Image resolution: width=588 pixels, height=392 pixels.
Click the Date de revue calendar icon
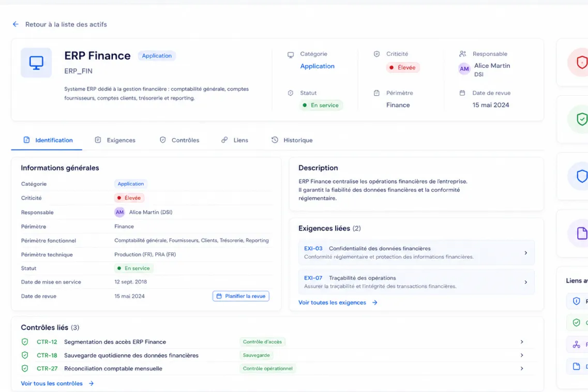(462, 93)
